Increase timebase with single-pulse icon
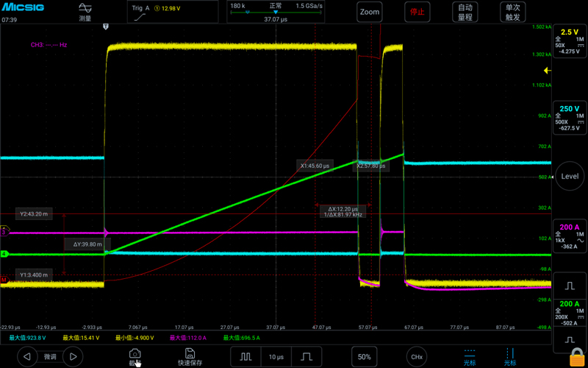 (306, 357)
